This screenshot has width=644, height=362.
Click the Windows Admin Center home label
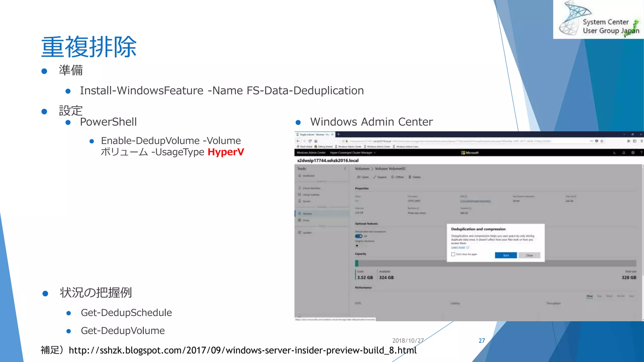(311, 153)
